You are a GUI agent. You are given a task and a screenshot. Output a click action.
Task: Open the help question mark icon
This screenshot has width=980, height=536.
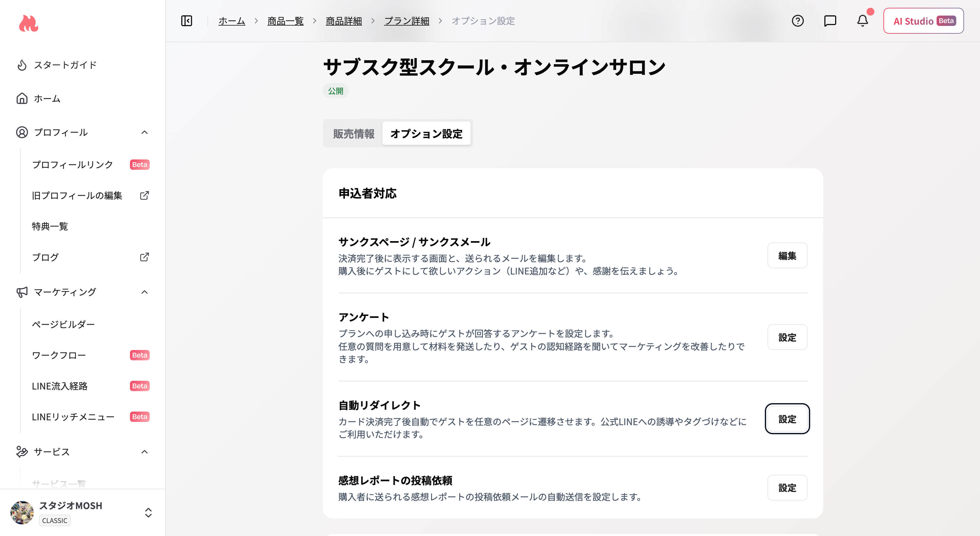[x=798, y=21]
